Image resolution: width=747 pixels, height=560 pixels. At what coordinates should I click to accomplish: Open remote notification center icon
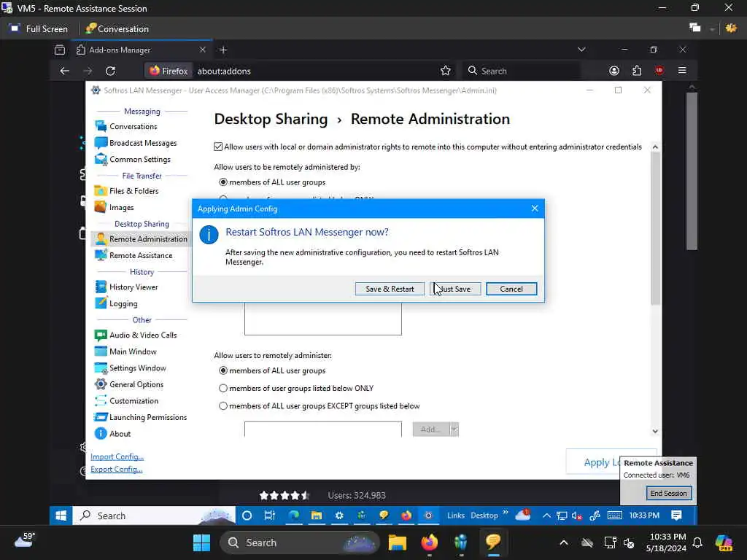pyautogui.click(x=676, y=516)
